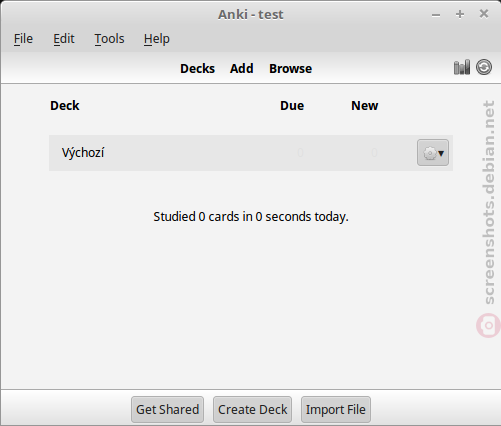Image resolution: width=501 pixels, height=426 pixels.
Task: Click the Due count of Výchozí deck
Action: 300,153
